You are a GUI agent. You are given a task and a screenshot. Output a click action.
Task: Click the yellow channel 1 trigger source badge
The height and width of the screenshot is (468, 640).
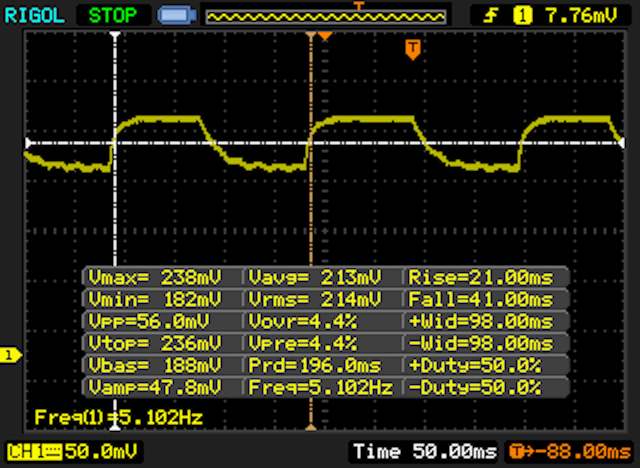click(522, 16)
